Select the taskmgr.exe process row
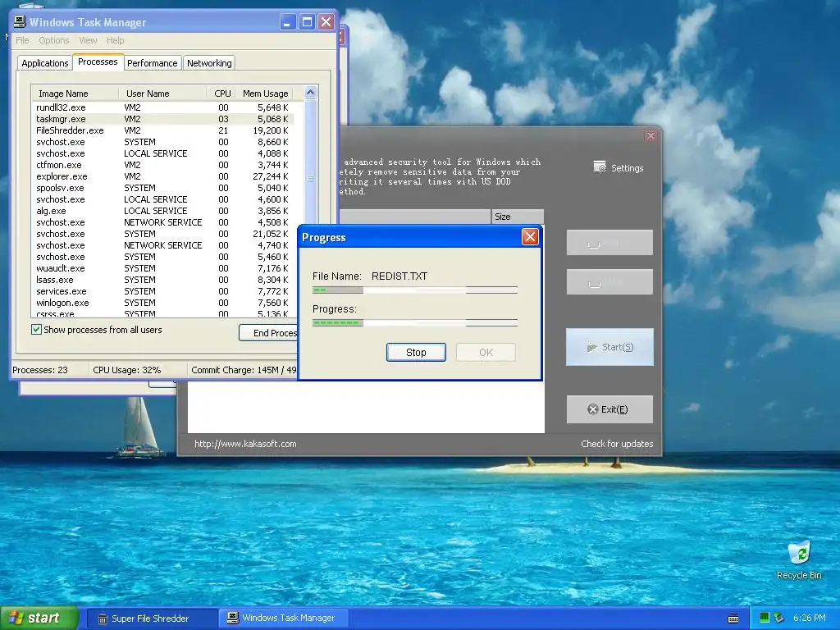The width and height of the screenshot is (840, 630). coord(162,119)
